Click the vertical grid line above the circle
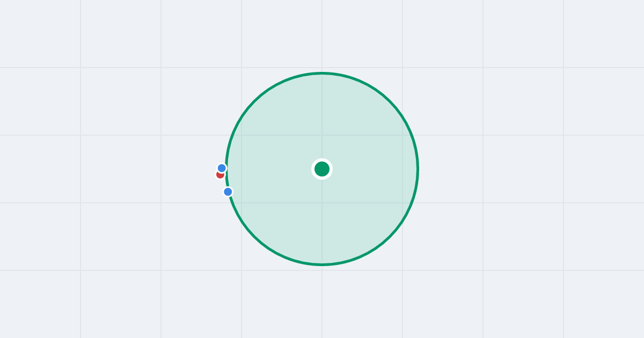The height and width of the screenshot is (338, 644). coord(322,35)
